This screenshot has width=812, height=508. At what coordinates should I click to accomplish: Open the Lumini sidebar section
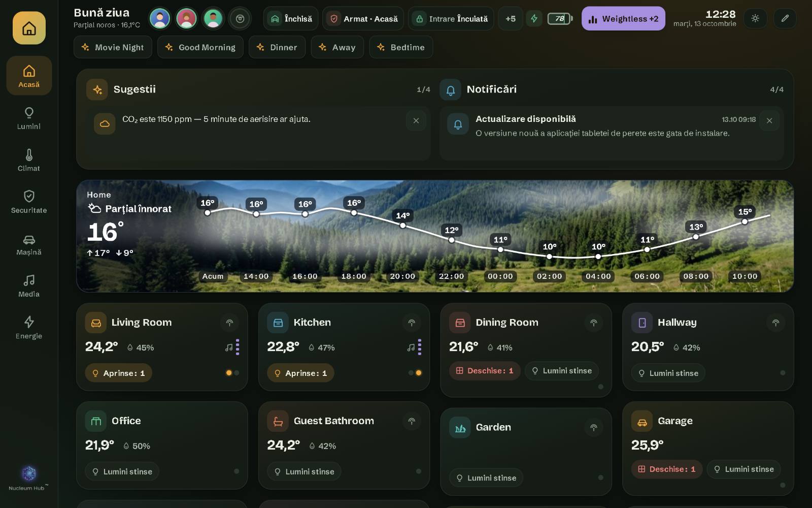click(29, 118)
